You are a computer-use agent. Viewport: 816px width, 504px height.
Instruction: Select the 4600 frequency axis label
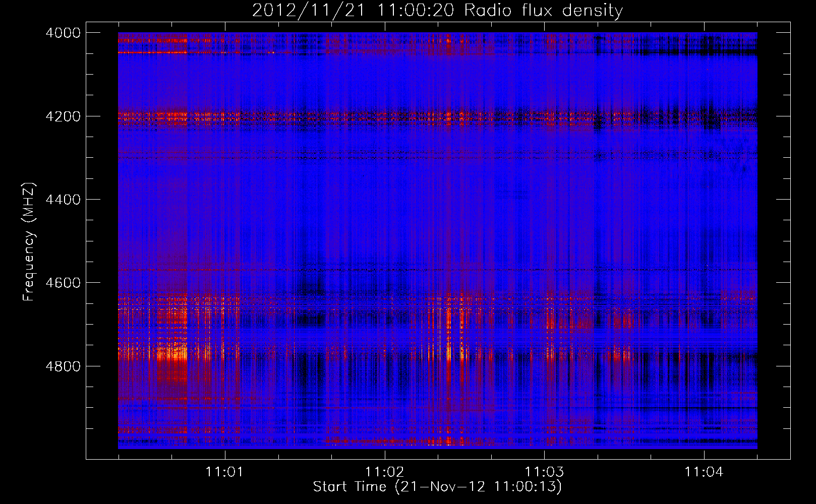63,283
